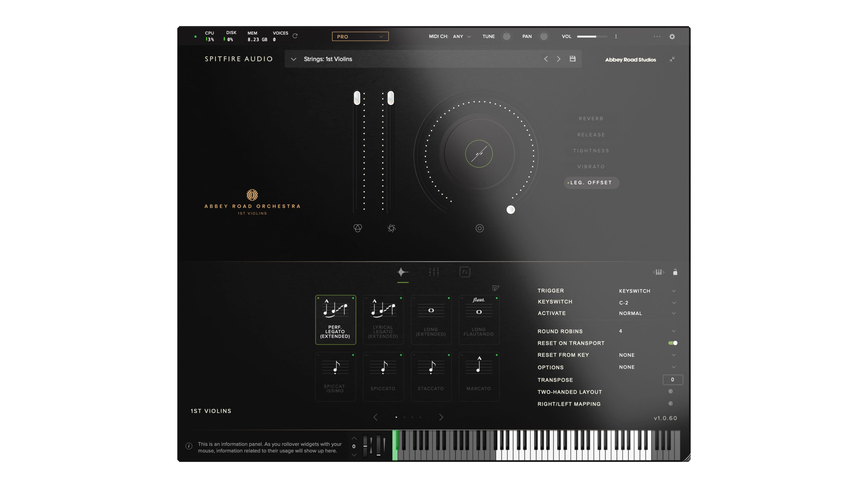Save the preset with the floppy disk icon
The height and width of the screenshot is (488, 868).
(x=573, y=59)
